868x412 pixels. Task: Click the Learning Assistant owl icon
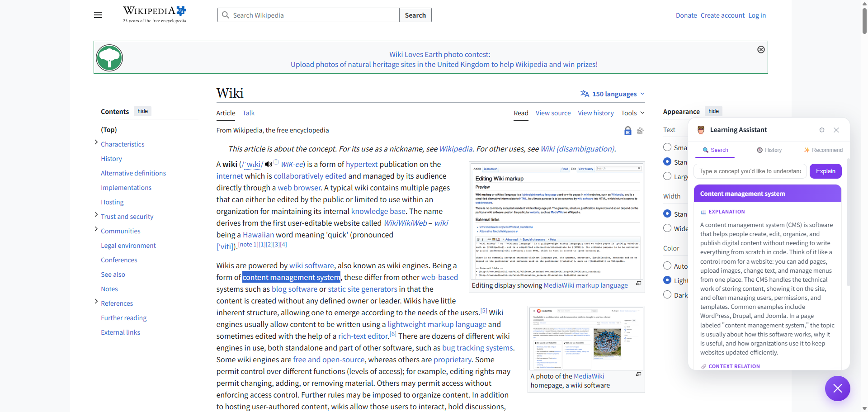(x=701, y=130)
